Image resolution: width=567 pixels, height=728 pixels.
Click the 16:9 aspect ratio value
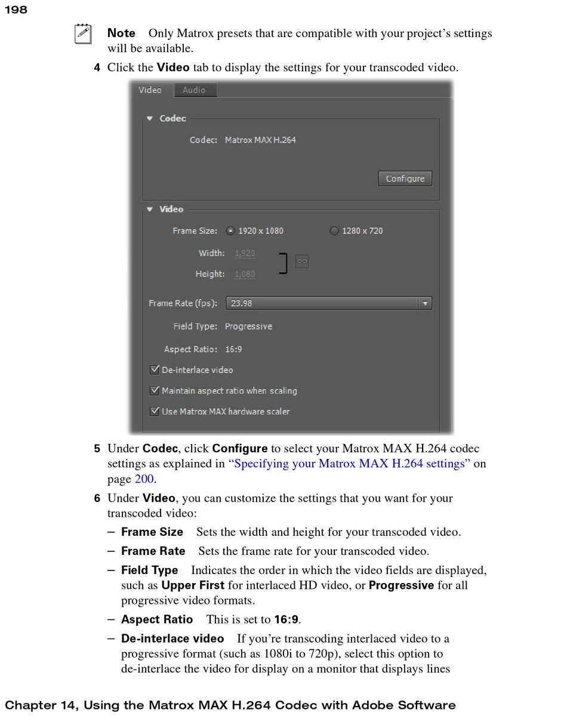tap(233, 350)
